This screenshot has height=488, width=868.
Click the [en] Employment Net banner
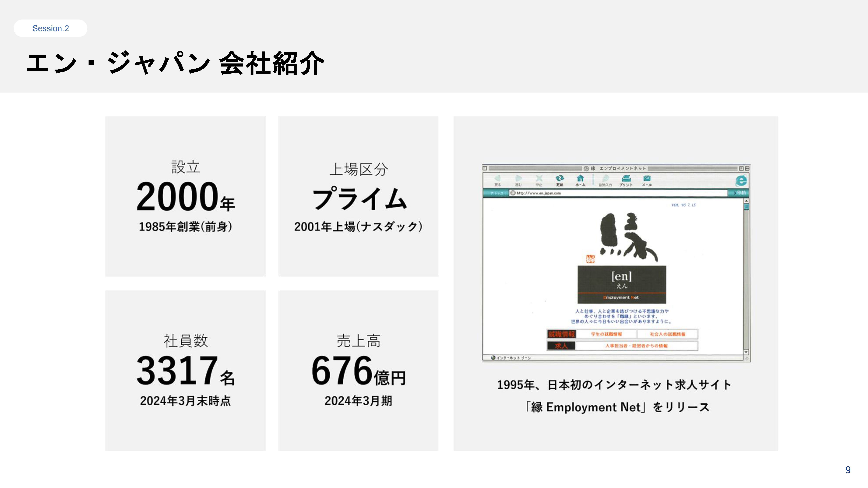tap(622, 285)
